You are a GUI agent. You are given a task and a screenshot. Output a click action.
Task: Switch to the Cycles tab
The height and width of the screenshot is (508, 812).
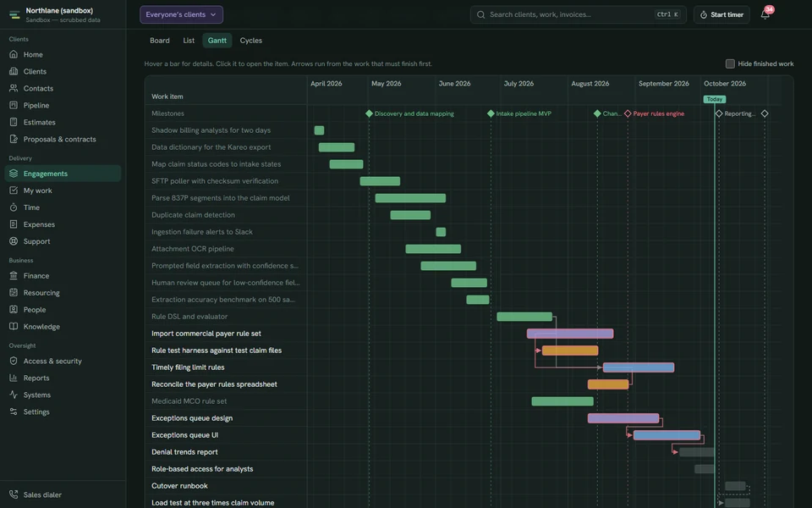(x=250, y=41)
